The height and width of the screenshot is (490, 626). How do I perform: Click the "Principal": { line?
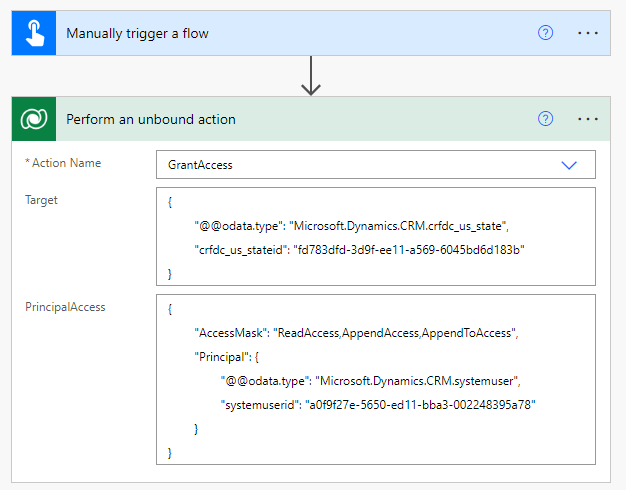tap(226, 357)
